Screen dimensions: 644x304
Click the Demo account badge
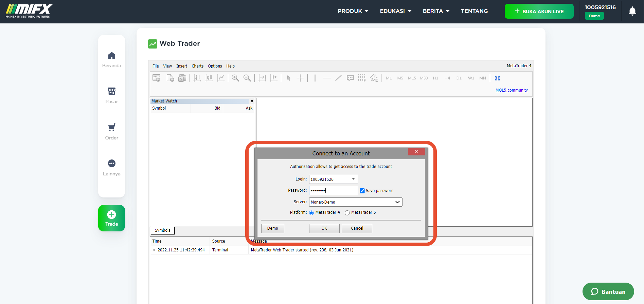[594, 16]
